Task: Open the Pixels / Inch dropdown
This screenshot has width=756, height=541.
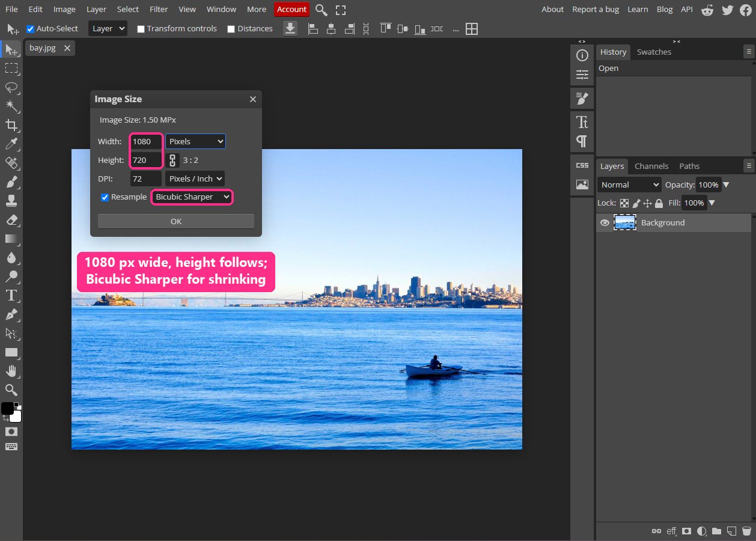Action: [x=195, y=179]
